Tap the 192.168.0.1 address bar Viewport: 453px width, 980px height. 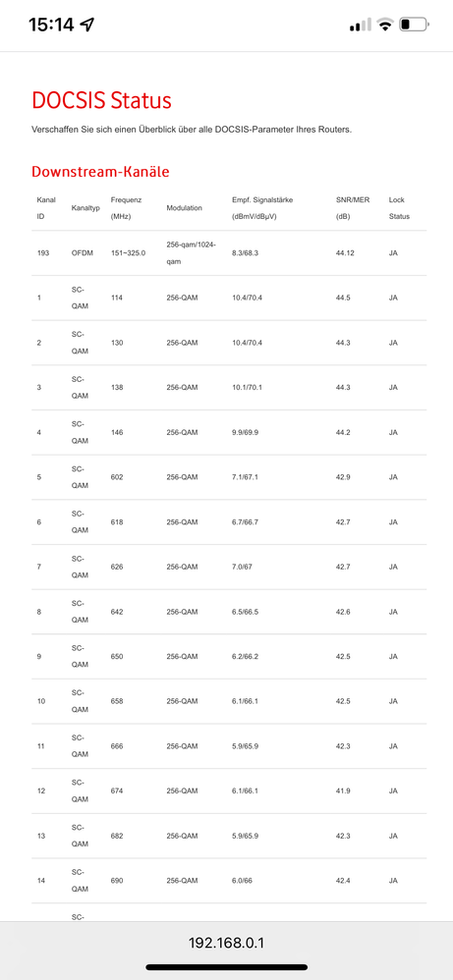(x=226, y=943)
